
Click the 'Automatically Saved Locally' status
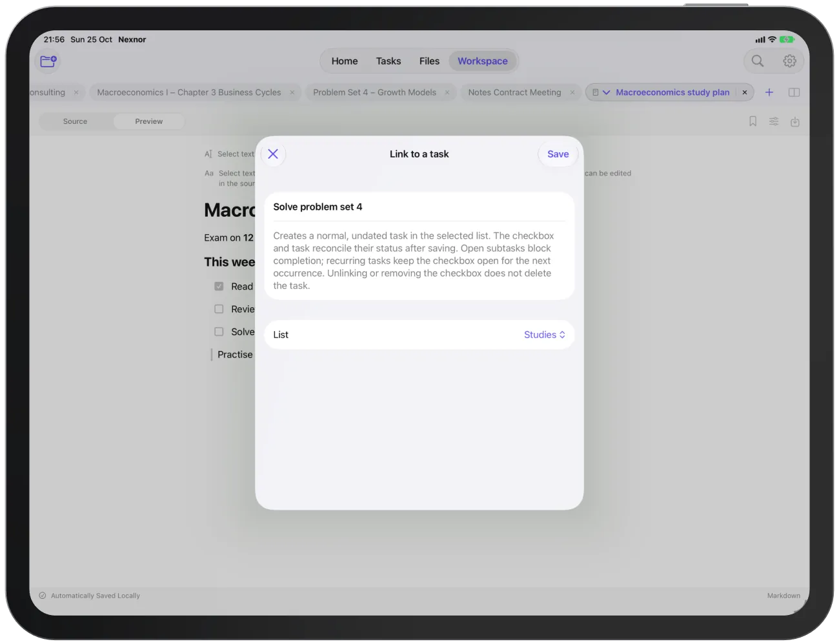coord(96,596)
